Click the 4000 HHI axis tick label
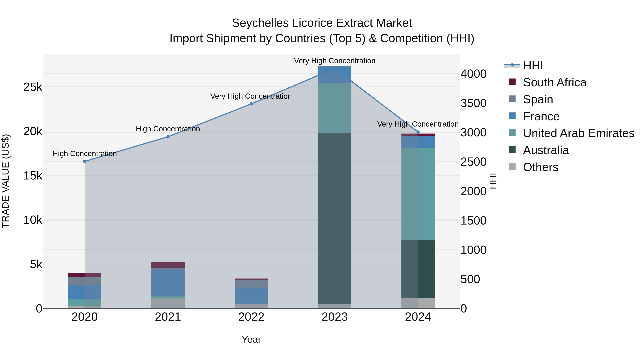The height and width of the screenshot is (362, 644). click(x=474, y=74)
